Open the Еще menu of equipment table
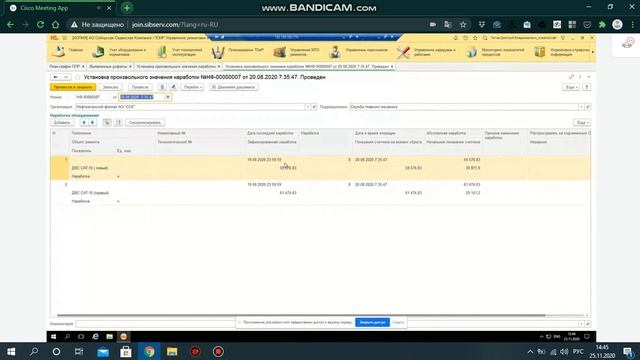The width and height of the screenshot is (640, 360). [x=582, y=123]
